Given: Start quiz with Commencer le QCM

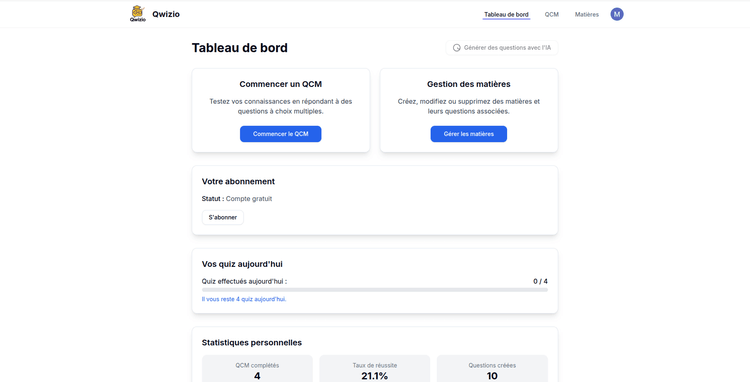Looking at the screenshot, I should pyautogui.click(x=280, y=134).
